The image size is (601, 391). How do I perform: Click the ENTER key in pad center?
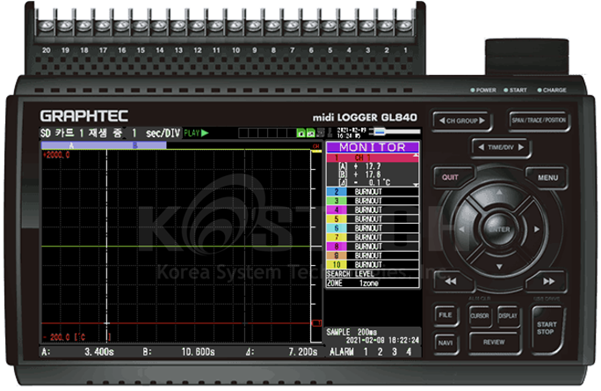499,229
